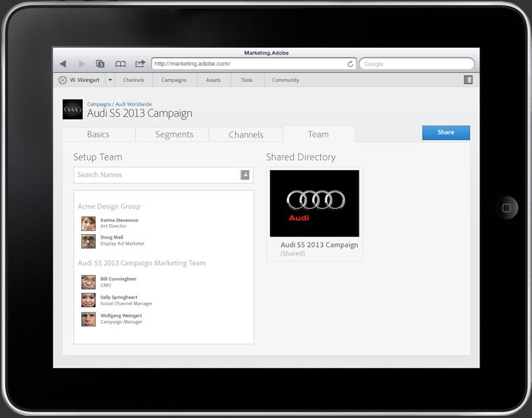Viewport: 532px width, 418px height.
Task: Click the name Wolfgang Weingart
Action: click(121, 315)
